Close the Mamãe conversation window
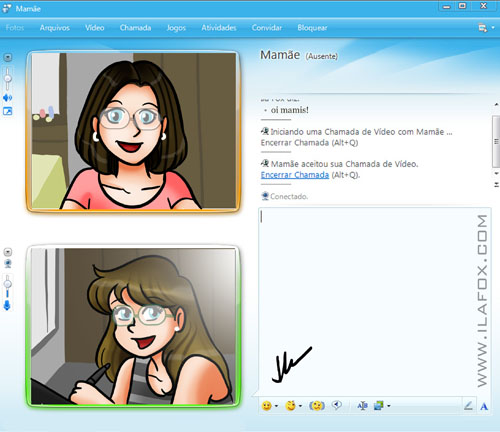Viewport: 500px width, 432px height. (484, 6)
